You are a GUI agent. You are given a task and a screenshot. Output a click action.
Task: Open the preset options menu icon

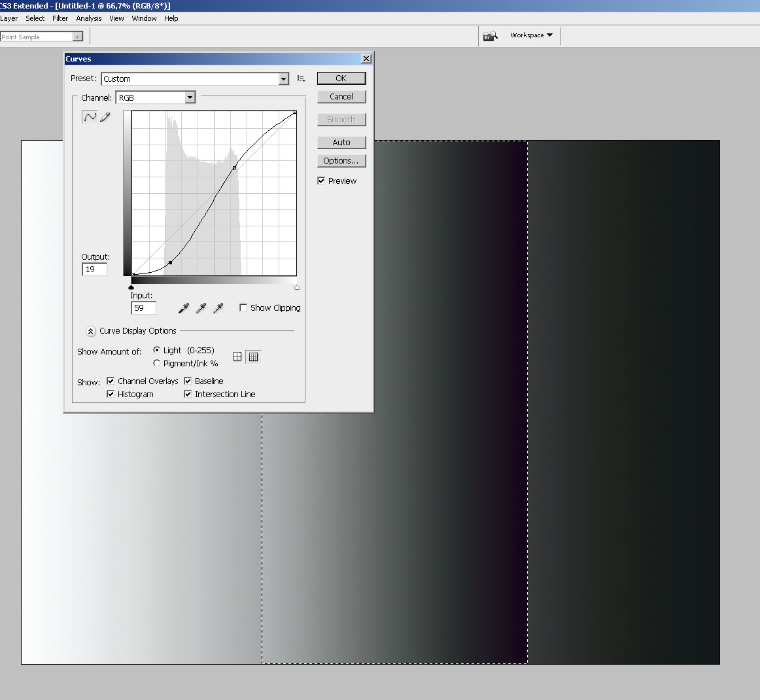301,79
